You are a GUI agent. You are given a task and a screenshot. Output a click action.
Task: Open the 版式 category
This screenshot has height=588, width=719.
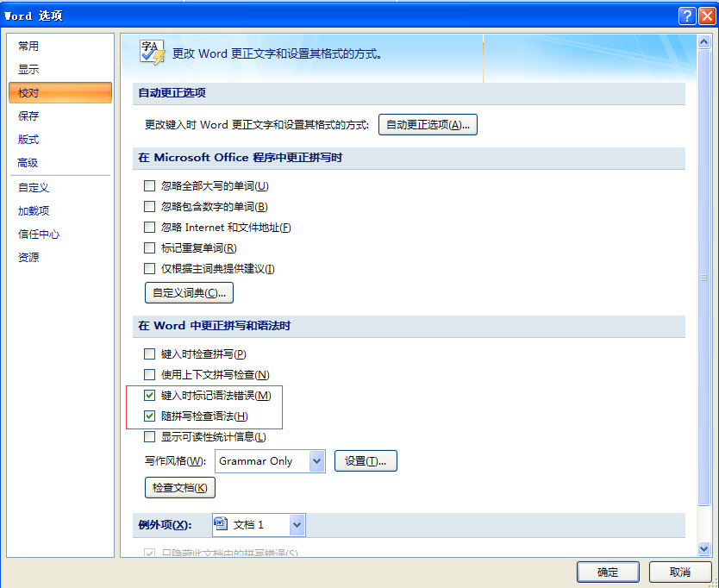point(28,140)
